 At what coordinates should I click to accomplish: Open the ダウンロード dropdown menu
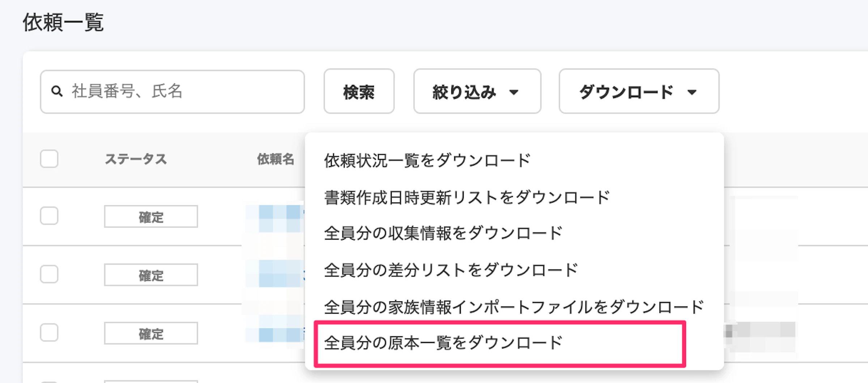pos(638,91)
